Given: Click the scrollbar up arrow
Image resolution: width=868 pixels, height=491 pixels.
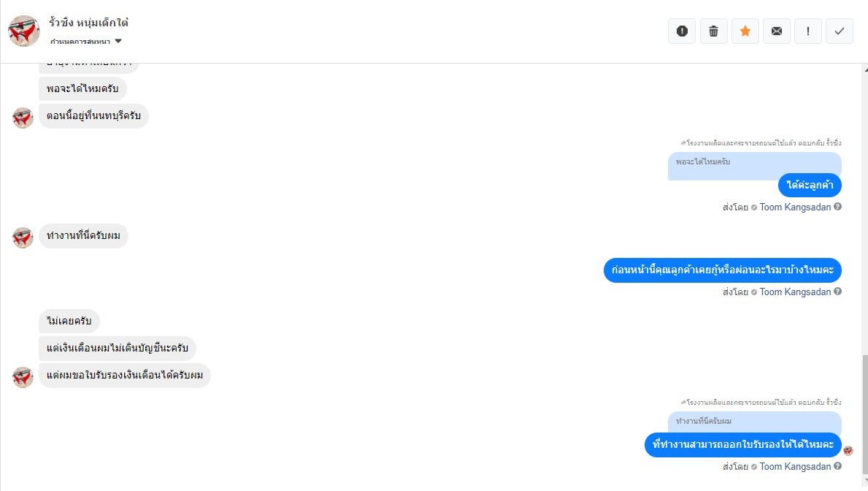Looking at the screenshot, I should click(864, 69).
